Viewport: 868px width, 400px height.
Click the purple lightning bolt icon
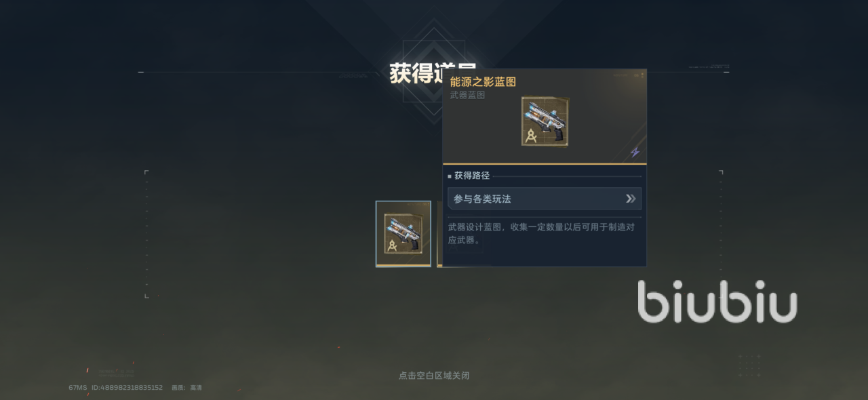635,153
